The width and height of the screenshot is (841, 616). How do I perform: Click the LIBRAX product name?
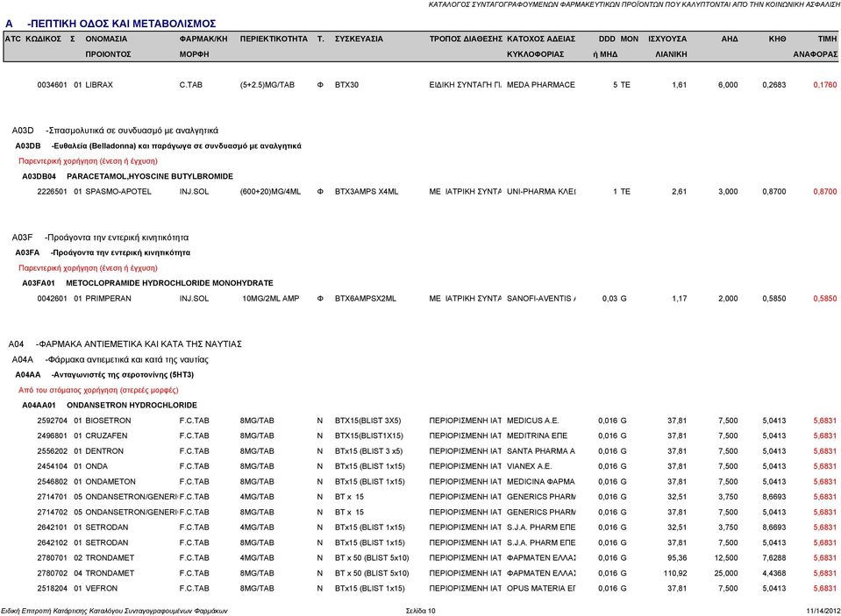99,85
